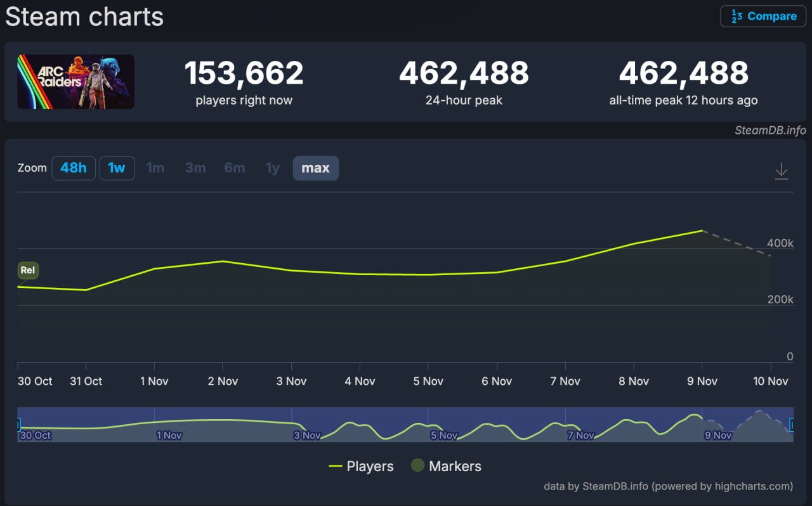
Task: Toggle the Players series in legend
Action: tap(361, 466)
